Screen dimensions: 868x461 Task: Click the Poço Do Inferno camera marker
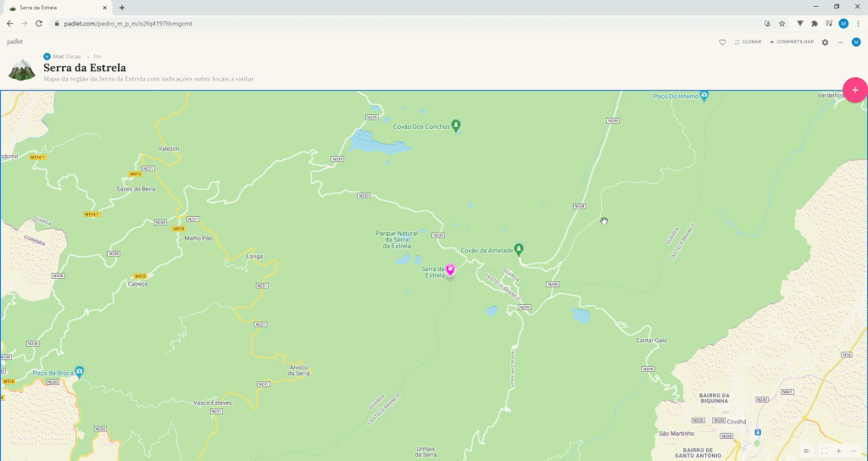point(704,96)
